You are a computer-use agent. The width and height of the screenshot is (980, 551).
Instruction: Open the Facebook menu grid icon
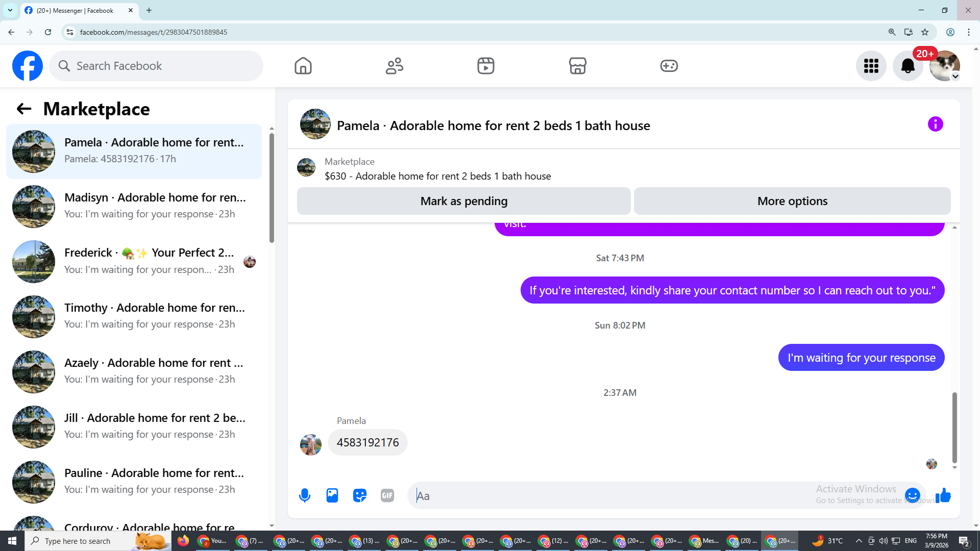tap(871, 66)
